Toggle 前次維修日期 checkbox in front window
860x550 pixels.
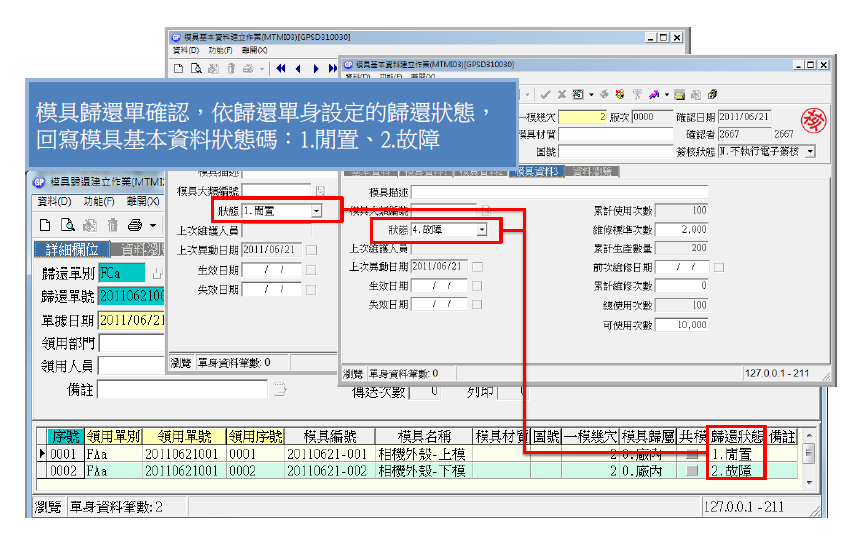click(x=719, y=267)
